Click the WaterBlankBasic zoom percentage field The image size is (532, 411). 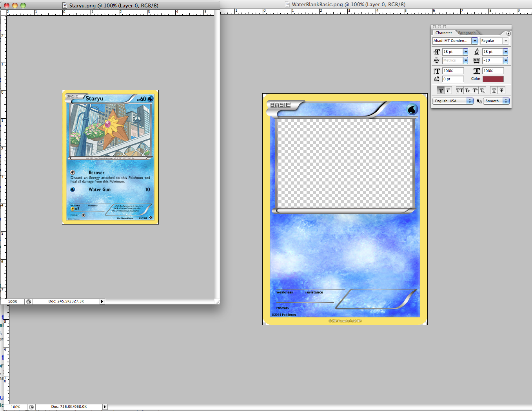[15, 407]
